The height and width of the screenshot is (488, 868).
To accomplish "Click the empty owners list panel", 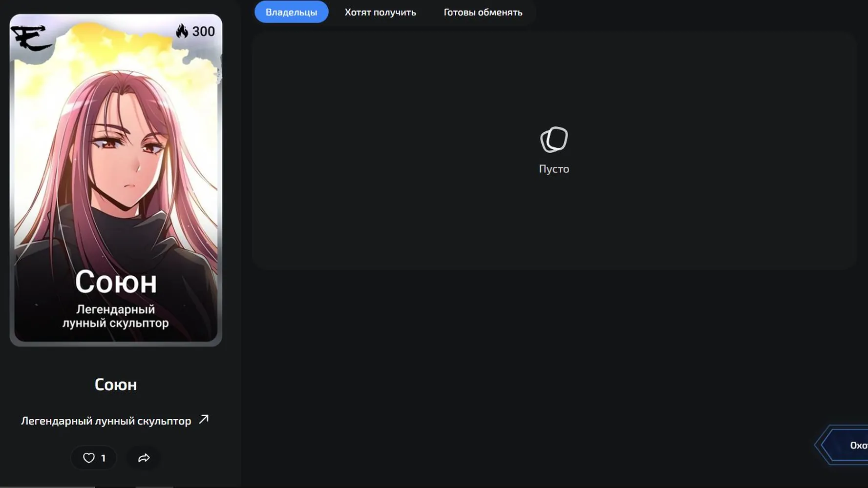I will click(554, 151).
